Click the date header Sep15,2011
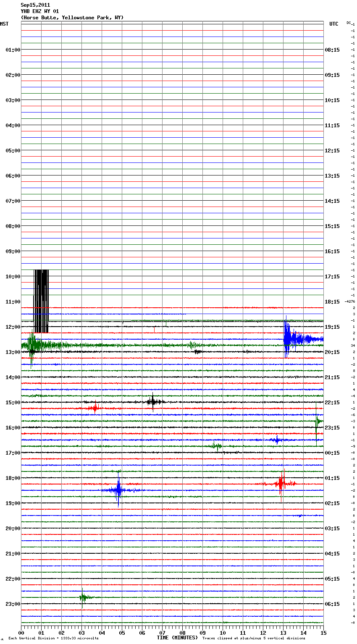Image resolution: width=357 pixels, height=644 pixels. pyautogui.click(x=35, y=5)
